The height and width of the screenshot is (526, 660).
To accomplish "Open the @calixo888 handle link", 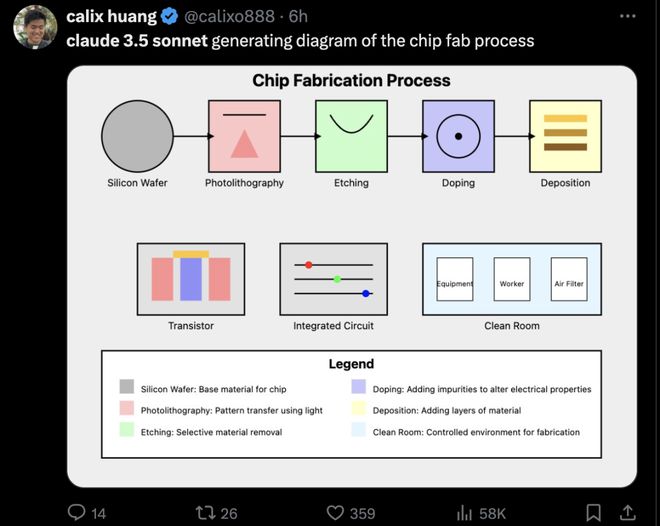I will pyautogui.click(x=229, y=16).
